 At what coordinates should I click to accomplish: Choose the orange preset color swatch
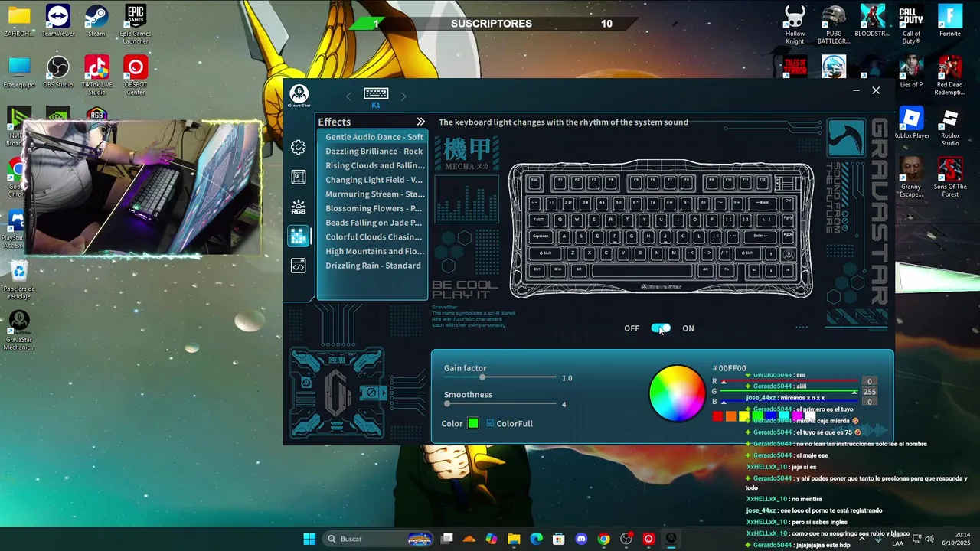[730, 416]
